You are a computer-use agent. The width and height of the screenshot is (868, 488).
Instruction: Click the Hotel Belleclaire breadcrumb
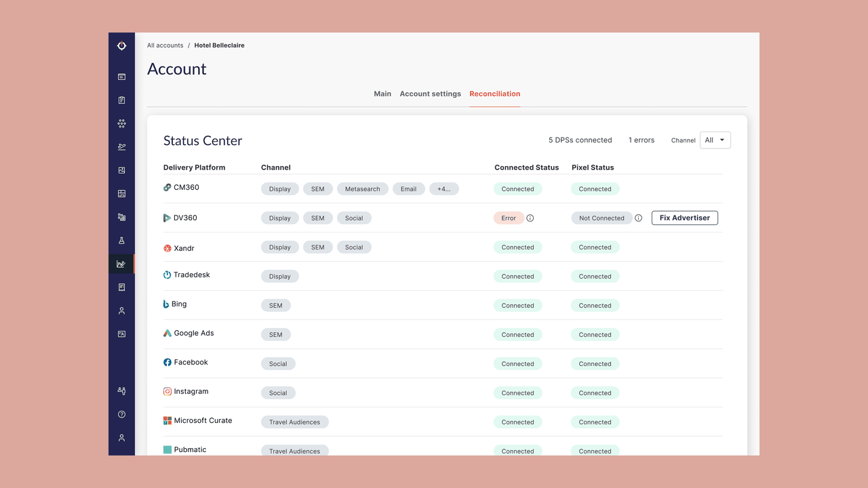tap(219, 45)
